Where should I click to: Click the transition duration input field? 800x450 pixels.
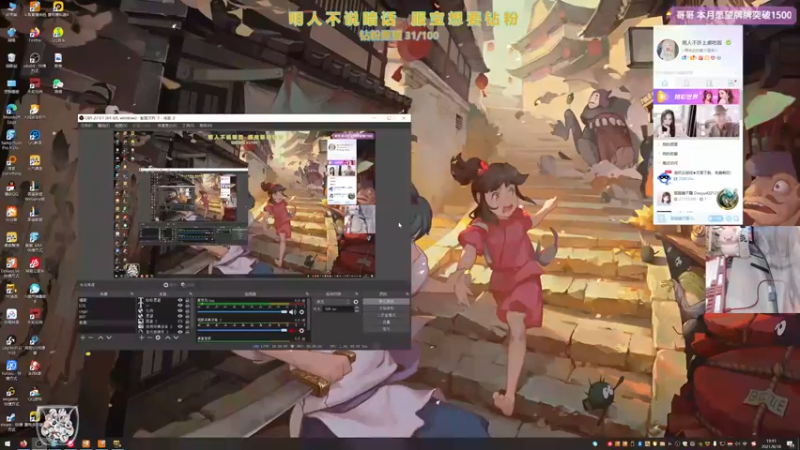pyautogui.click(x=338, y=309)
